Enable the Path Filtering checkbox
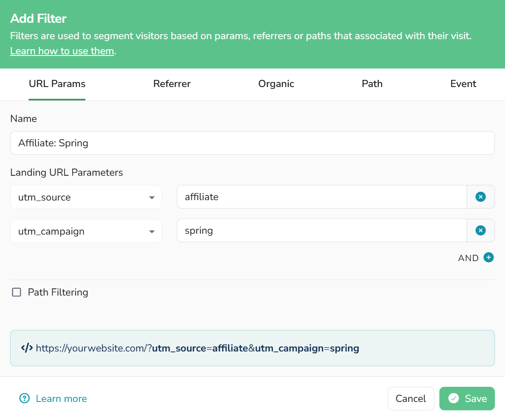 click(x=16, y=292)
